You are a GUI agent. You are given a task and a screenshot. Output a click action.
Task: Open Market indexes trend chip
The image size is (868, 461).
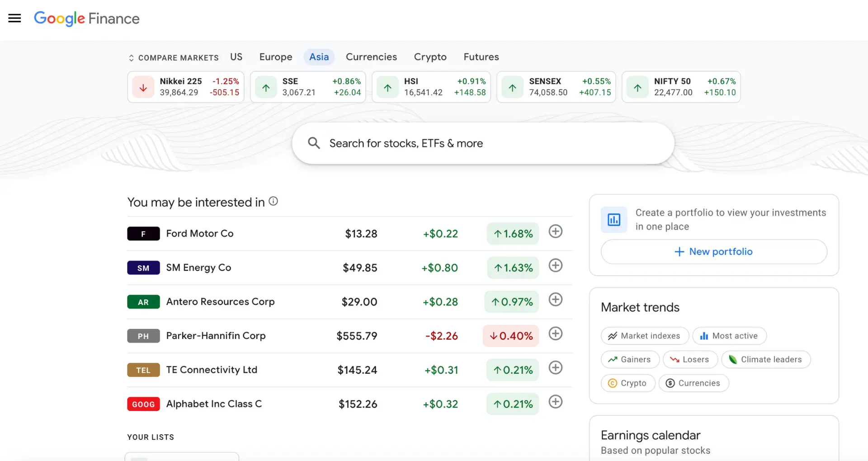[645, 336]
